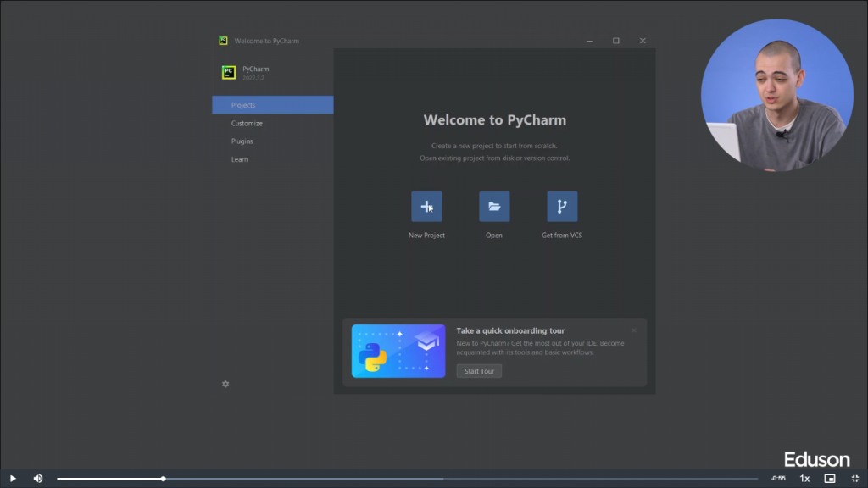This screenshot has height=488, width=868.
Task: Click the onboarding tour Python thumbnail
Action: [398, 351]
